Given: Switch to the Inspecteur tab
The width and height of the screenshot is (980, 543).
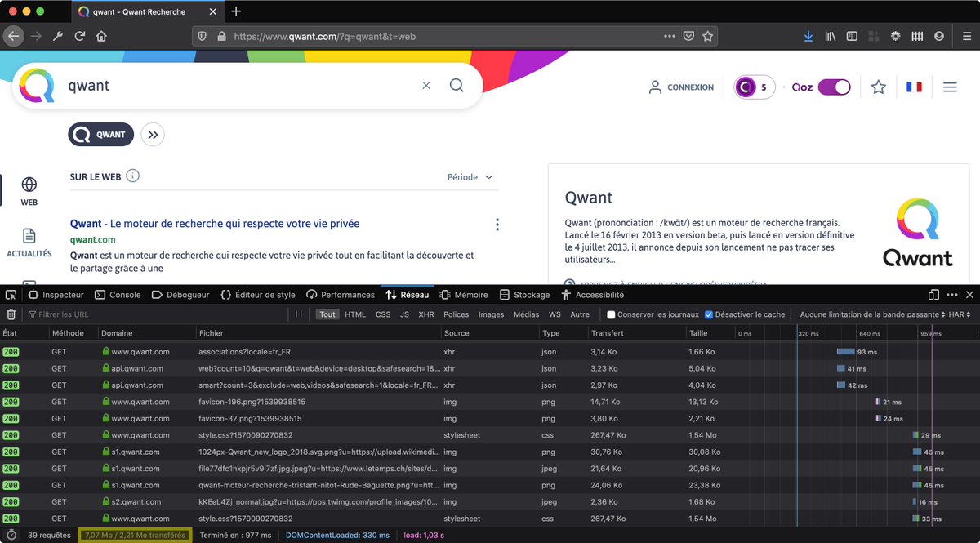Looking at the screenshot, I should 56,295.
